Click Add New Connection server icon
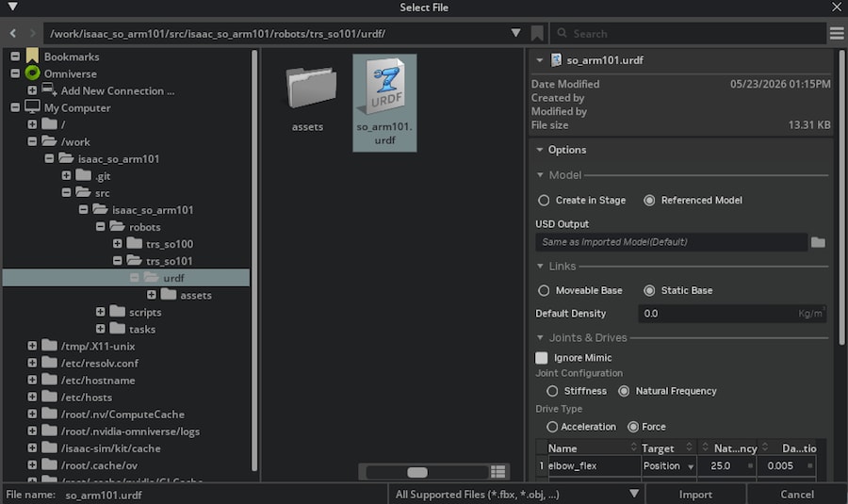This screenshot has height=504, width=848. [x=49, y=89]
